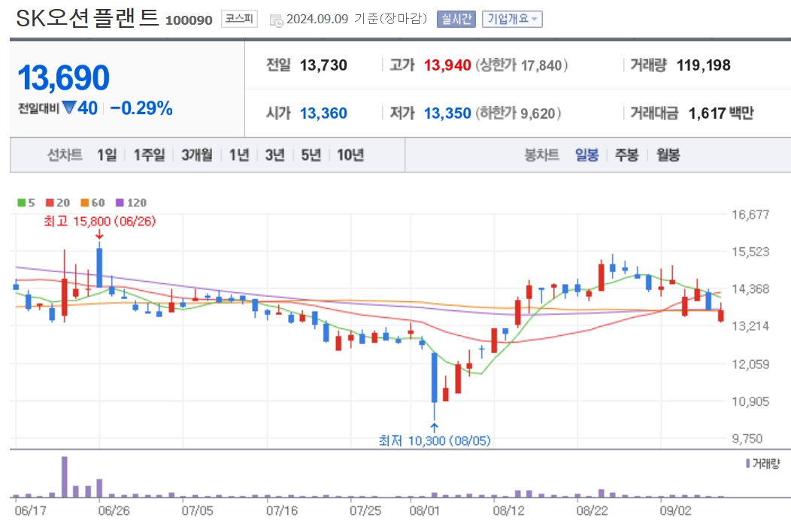Image resolution: width=791 pixels, height=532 pixels.
Task: Click the 하한가 9,620 text
Action: click(518, 113)
